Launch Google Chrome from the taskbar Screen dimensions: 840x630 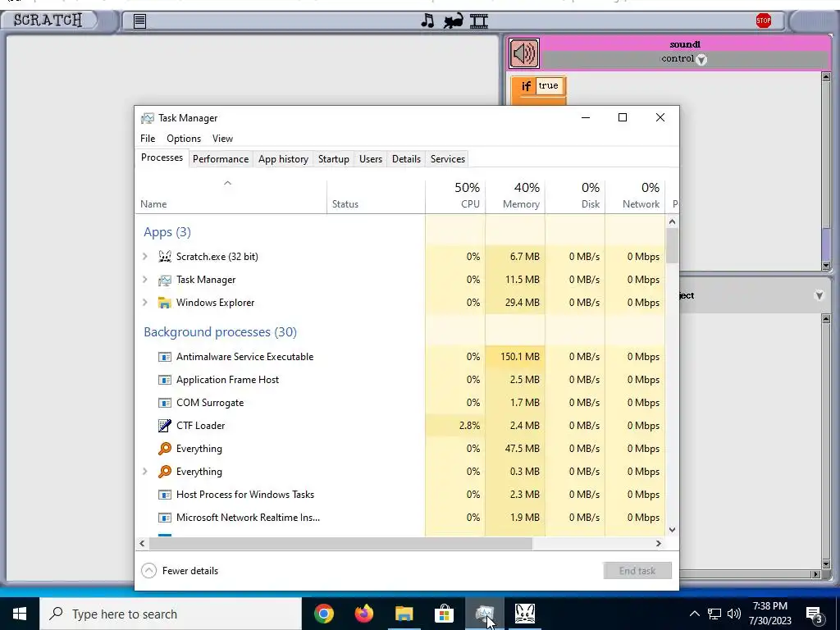(x=323, y=614)
